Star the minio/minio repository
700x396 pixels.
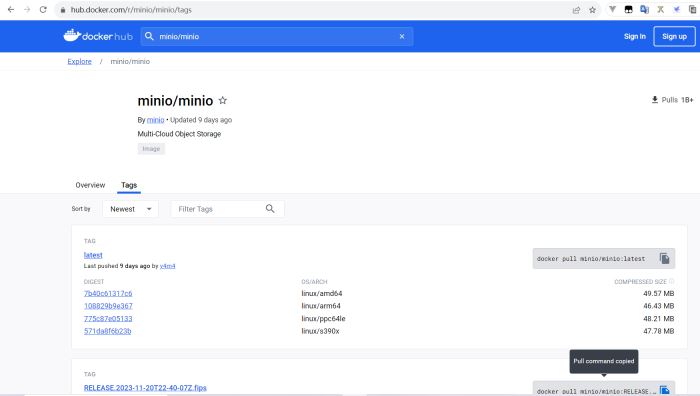coord(222,100)
